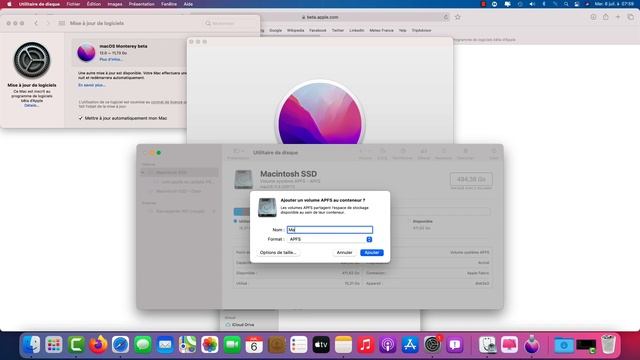Viewport: 640px width, 360px height.
Task: Open Maps from the Dock
Action: coord(187,345)
